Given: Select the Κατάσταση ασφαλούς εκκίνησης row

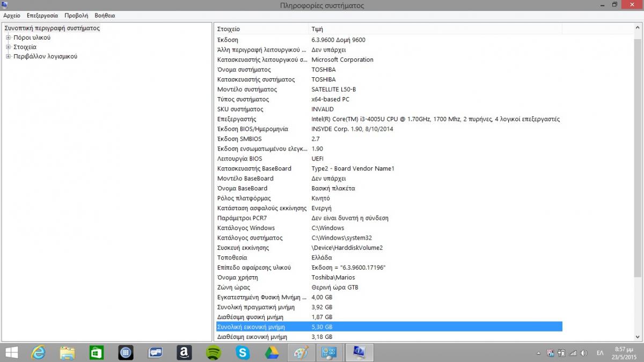Looking at the screenshot, I should (x=389, y=208).
